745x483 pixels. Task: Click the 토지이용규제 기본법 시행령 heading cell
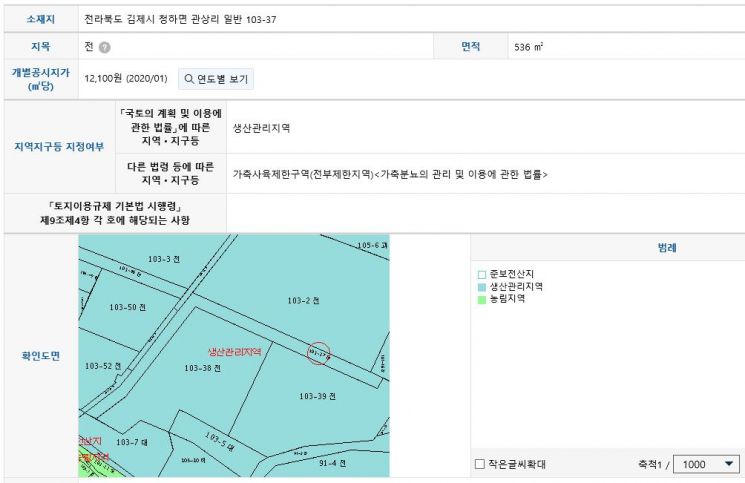[115, 213]
